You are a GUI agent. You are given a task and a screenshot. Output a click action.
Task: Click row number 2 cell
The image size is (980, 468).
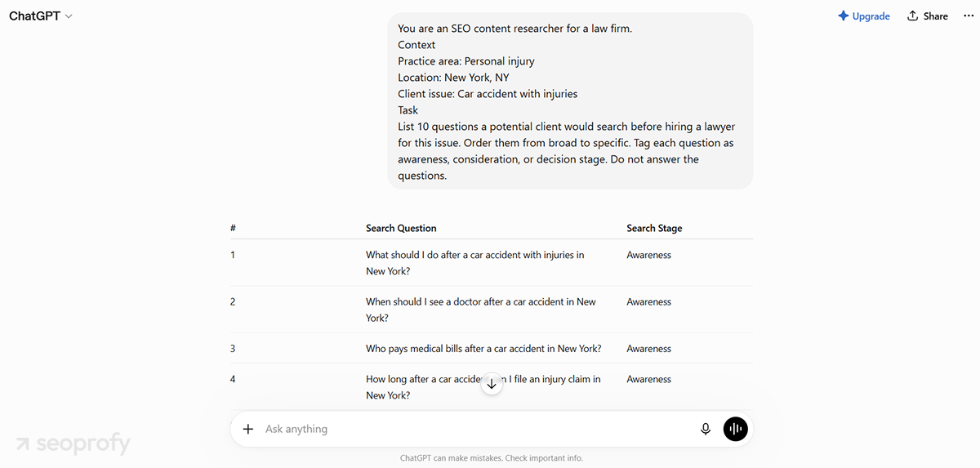(x=232, y=301)
